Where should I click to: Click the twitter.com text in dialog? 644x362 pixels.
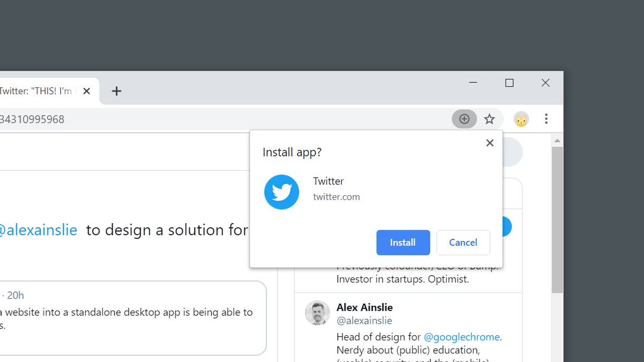coord(336,197)
